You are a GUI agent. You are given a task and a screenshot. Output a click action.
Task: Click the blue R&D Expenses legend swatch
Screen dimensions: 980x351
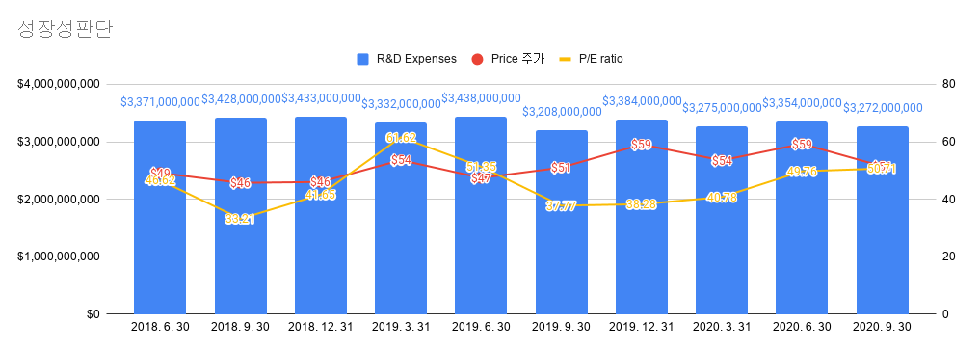[363, 60]
